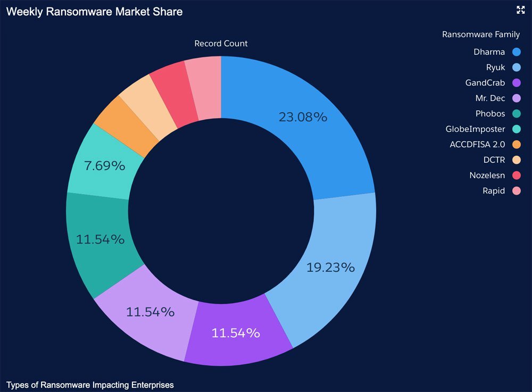532x392 pixels.
Task: Click the Record Count label
Action: (x=221, y=44)
